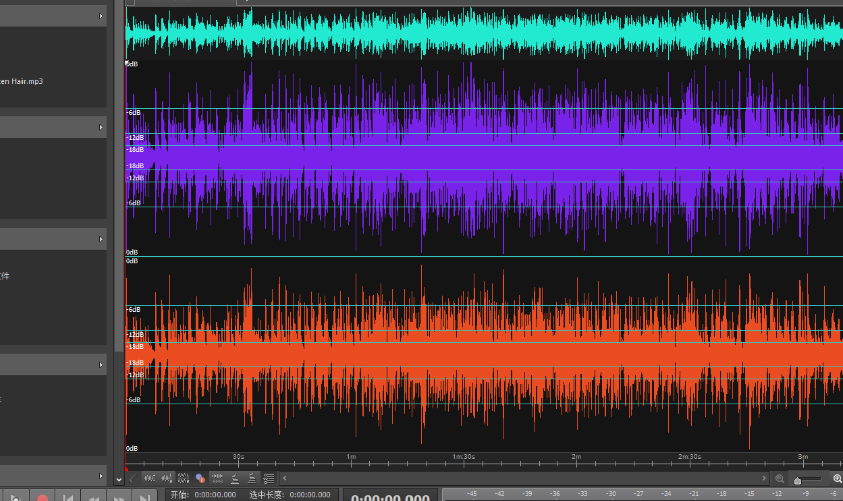Select the pencil edit tool icon
The height and width of the screenshot is (501, 843).
(132, 478)
